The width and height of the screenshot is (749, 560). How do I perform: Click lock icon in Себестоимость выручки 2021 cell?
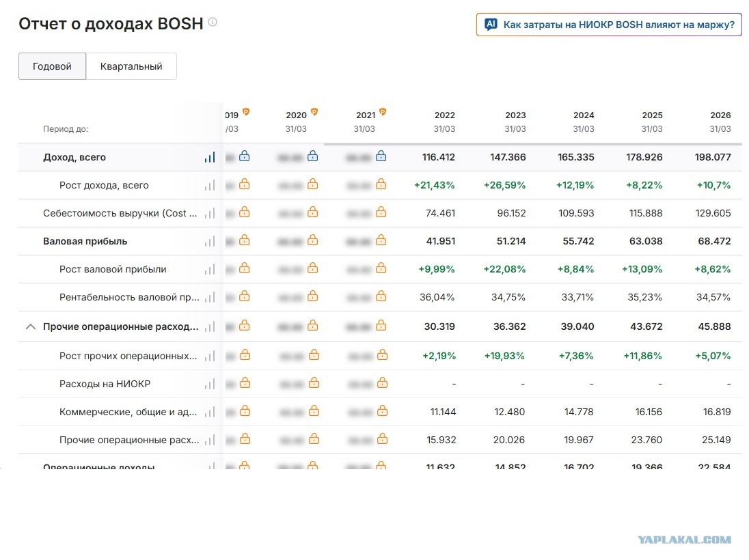click(381, 212)
